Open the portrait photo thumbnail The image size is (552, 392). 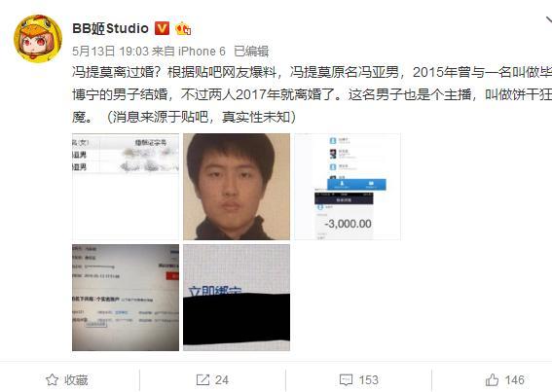point(237,187)
